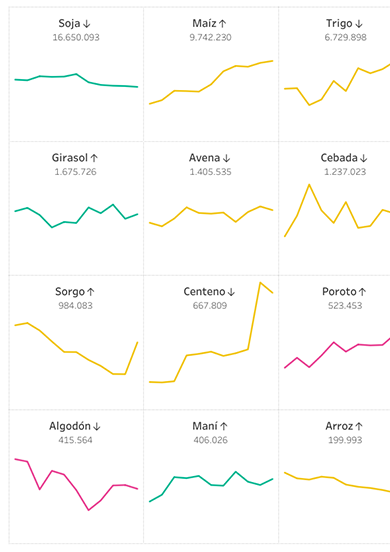Viewport: 390px width, 552px height.
Task: Select the Soja green sparkline chart
Action: (x=76, y=80)
